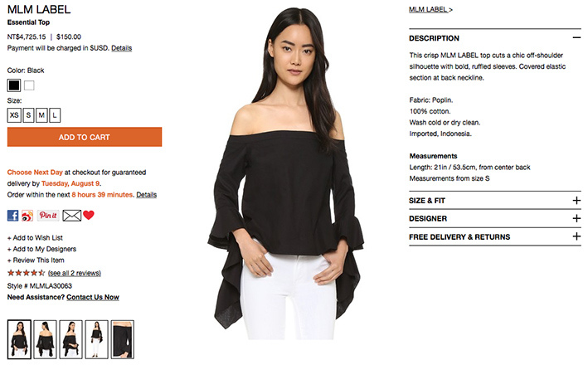Click Contact Us Now link

coord(93,297)
